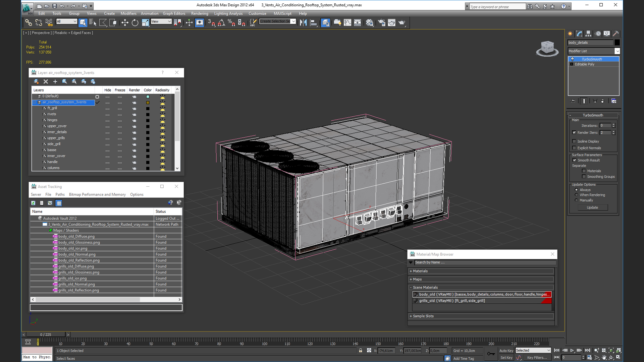Open the Hierarchy command panel tab

click(x=588, y=34)
